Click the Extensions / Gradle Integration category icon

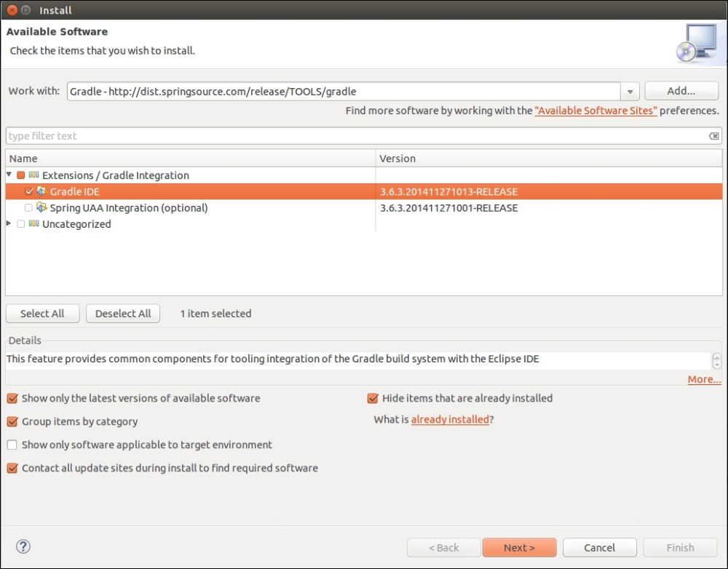33,175
